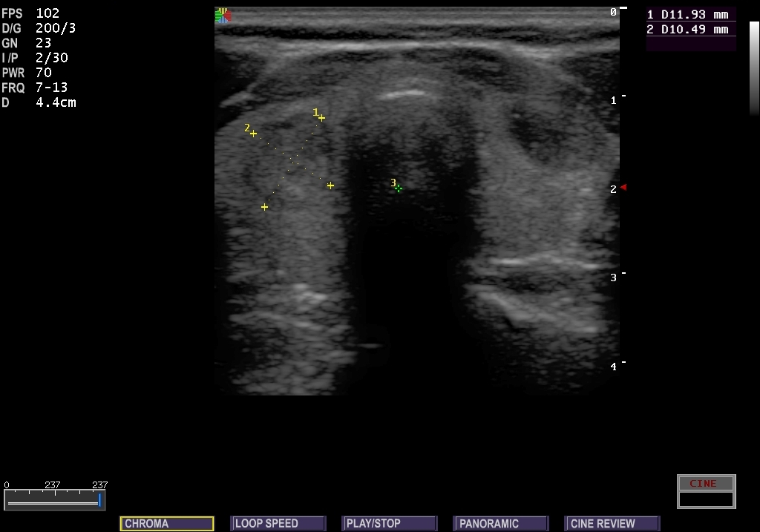
Task: Click the red focal zone arrow
Action: (623, 187)
